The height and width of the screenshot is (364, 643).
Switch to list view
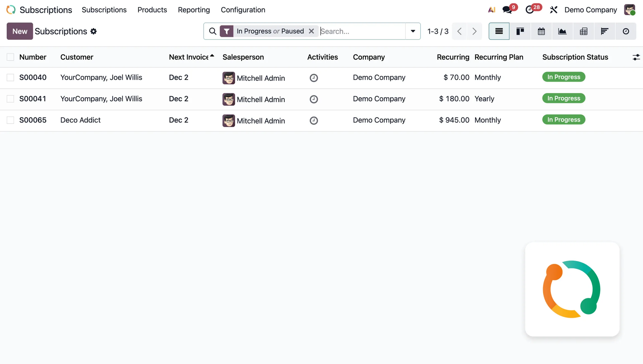coord(499,31)
